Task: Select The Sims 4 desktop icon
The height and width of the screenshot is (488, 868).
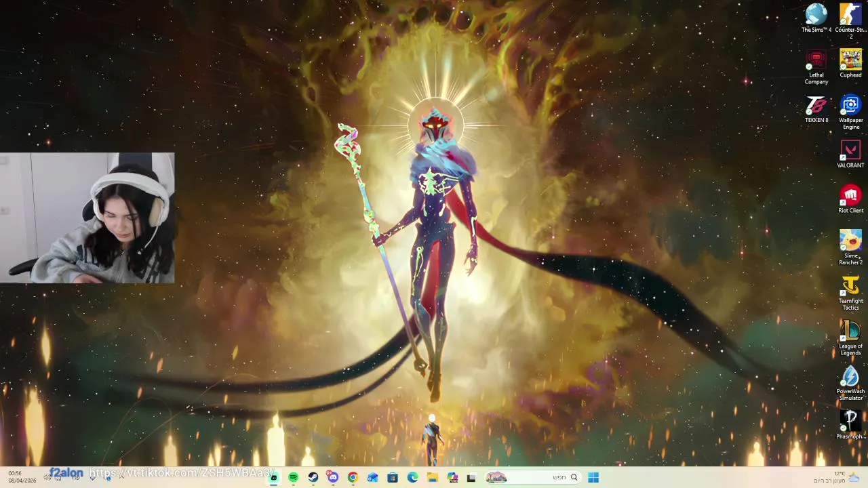Action: pyautogui.click(x=816, y=18)
